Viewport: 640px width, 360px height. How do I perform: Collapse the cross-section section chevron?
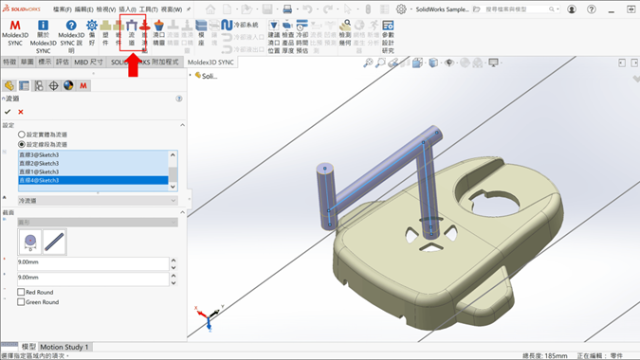click(182, 213)
